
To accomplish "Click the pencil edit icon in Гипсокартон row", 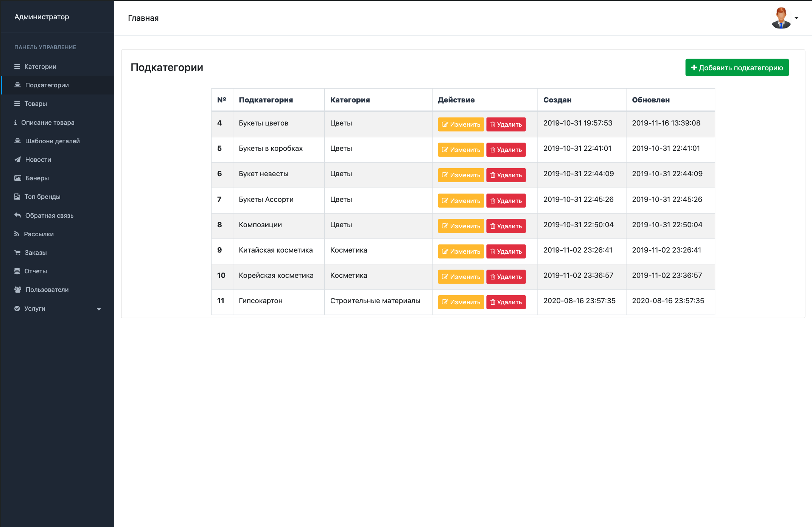I will tap(445, 302).
